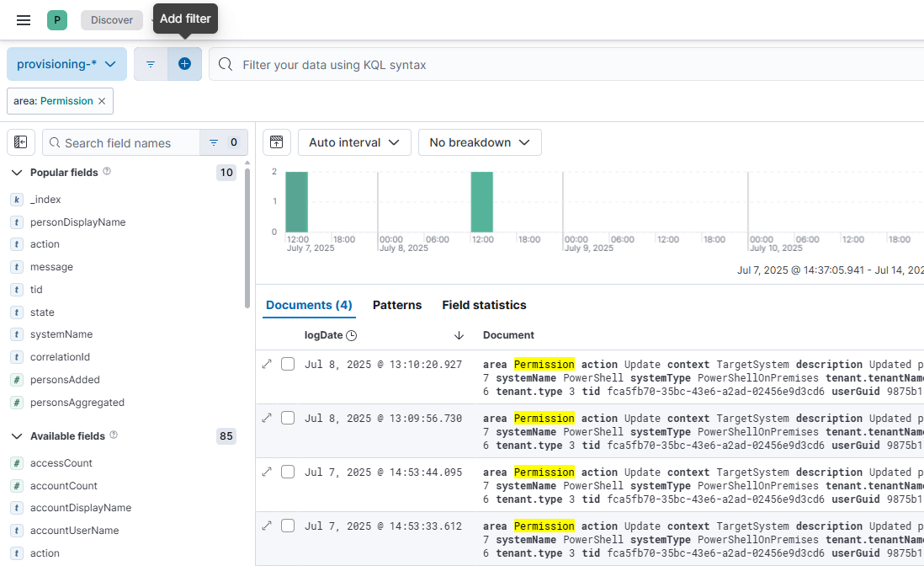Open the filter by field type button
Screen dimensions: 924x566
point(224,142)
